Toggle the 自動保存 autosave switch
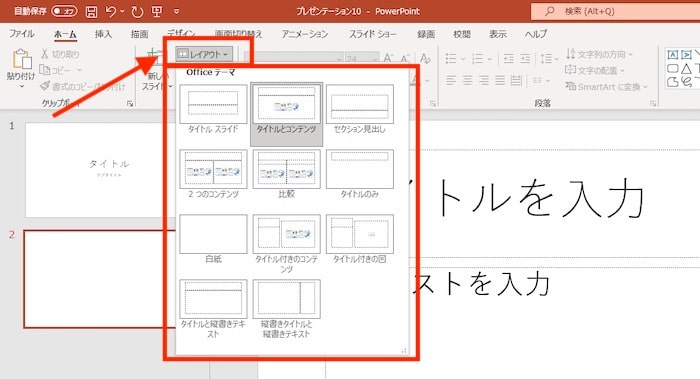The width and height of the screenshot is (700, 379). pyautogui.click(x=64, y=11)
